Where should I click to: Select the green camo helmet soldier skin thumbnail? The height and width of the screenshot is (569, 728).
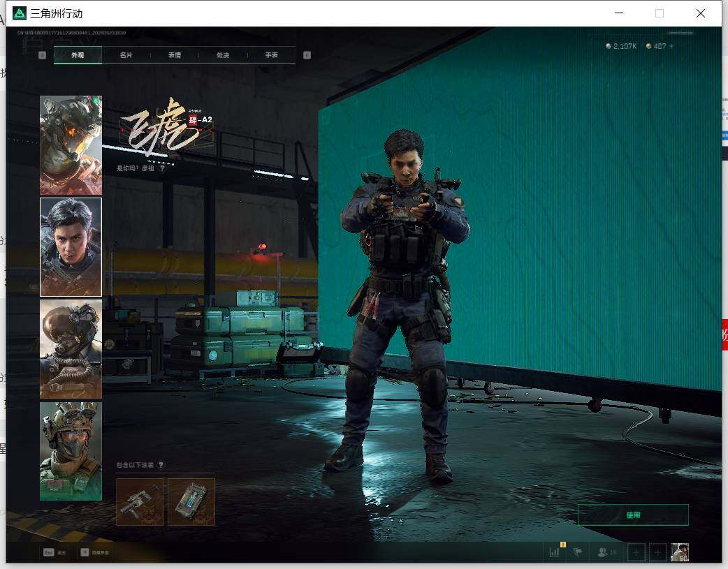pos(71,451)
